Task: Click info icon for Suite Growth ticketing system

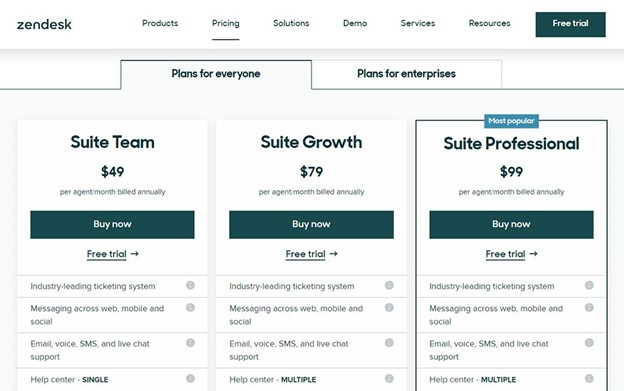Action: [x=389, y=285]
